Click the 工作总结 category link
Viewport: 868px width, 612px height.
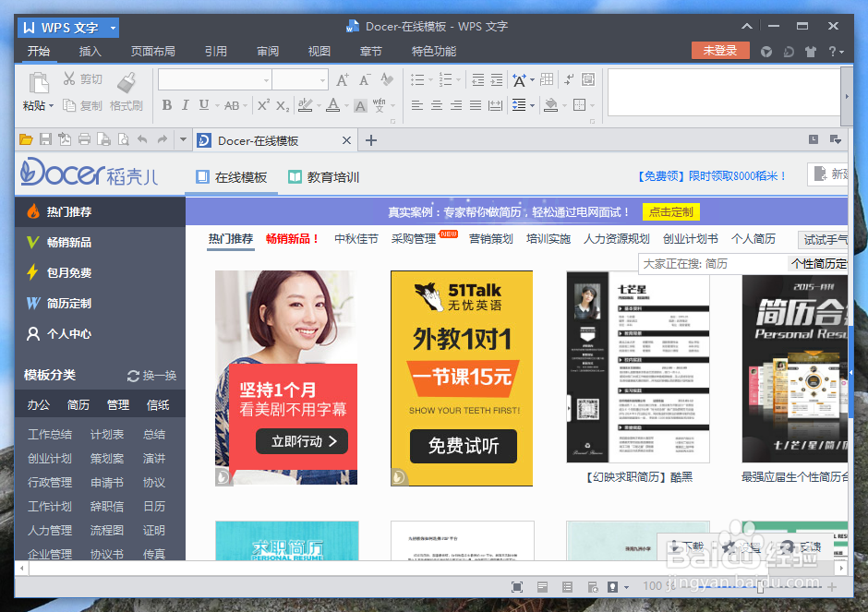pyautogui.click(x=50, y=435)
